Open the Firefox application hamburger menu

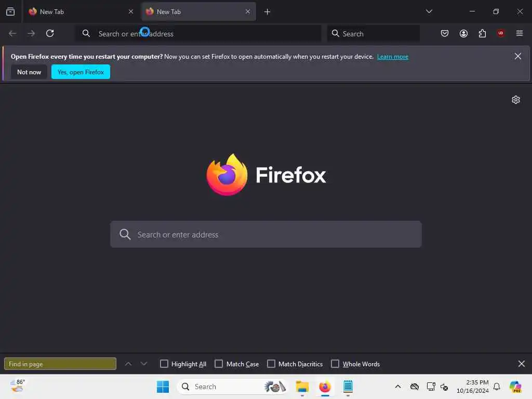click(x=520, y=33)
